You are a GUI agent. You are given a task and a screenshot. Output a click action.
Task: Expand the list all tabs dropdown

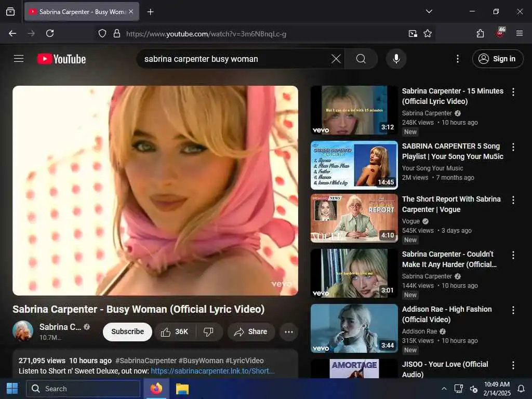(429, 11)
